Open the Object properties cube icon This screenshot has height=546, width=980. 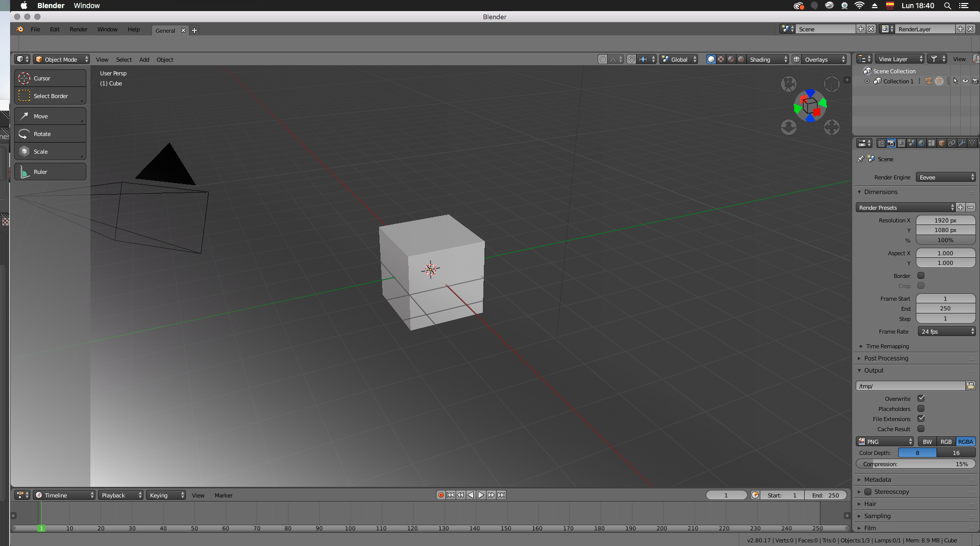(942, 143)
